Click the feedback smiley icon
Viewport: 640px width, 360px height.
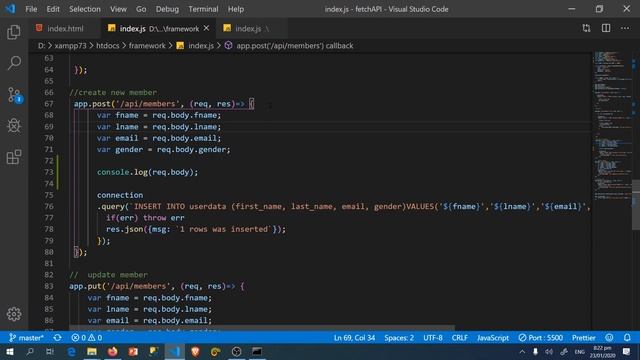(609, 338)
